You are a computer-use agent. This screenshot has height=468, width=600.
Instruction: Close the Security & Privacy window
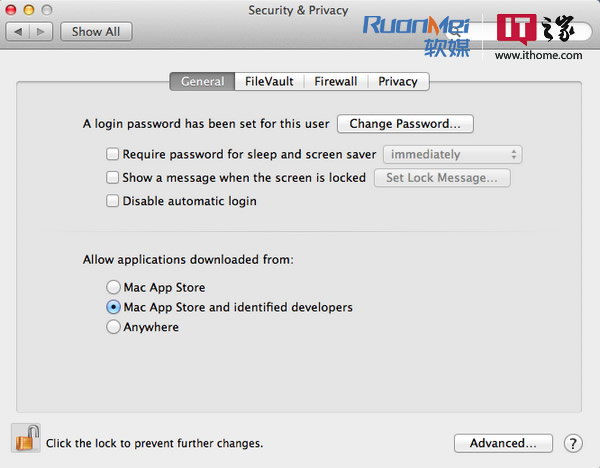coord(11,10)
